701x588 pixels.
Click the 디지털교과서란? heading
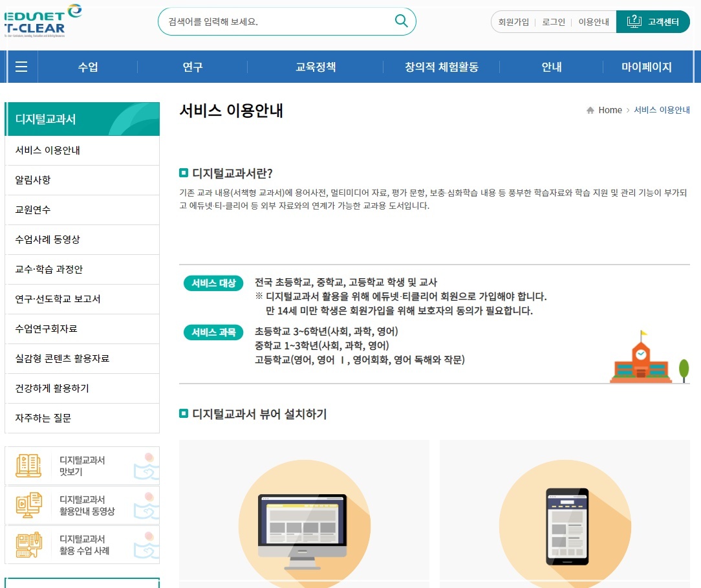232,173
